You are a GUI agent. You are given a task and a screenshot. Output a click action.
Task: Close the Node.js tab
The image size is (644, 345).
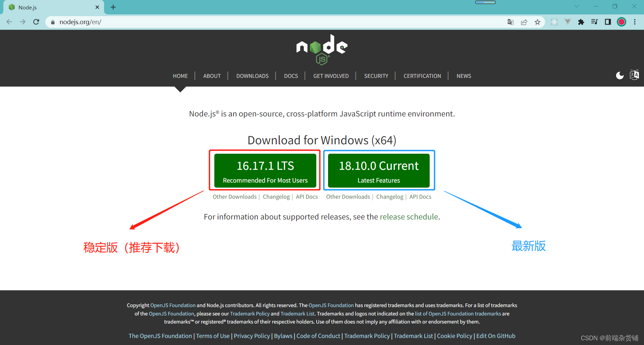pos(97,7)
